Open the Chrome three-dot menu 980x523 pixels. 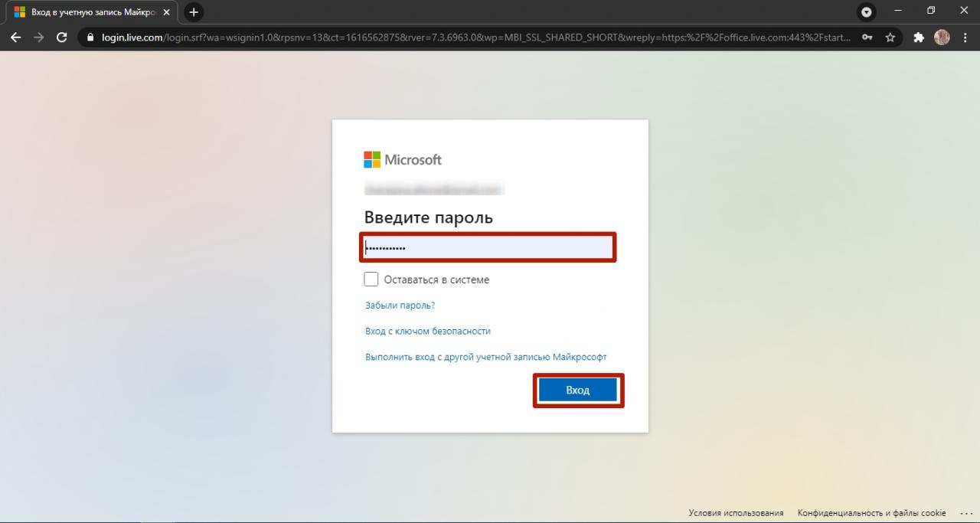[x=965, y=37]
